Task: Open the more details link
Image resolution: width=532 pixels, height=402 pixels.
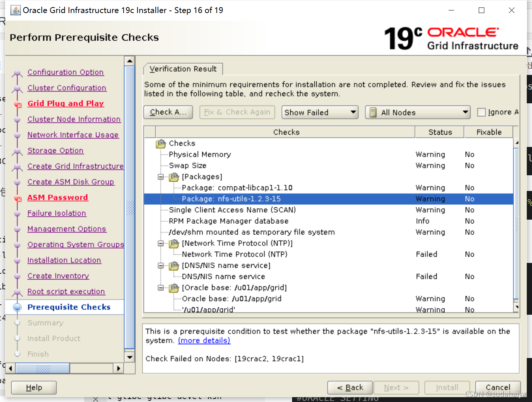Action: 204,340
